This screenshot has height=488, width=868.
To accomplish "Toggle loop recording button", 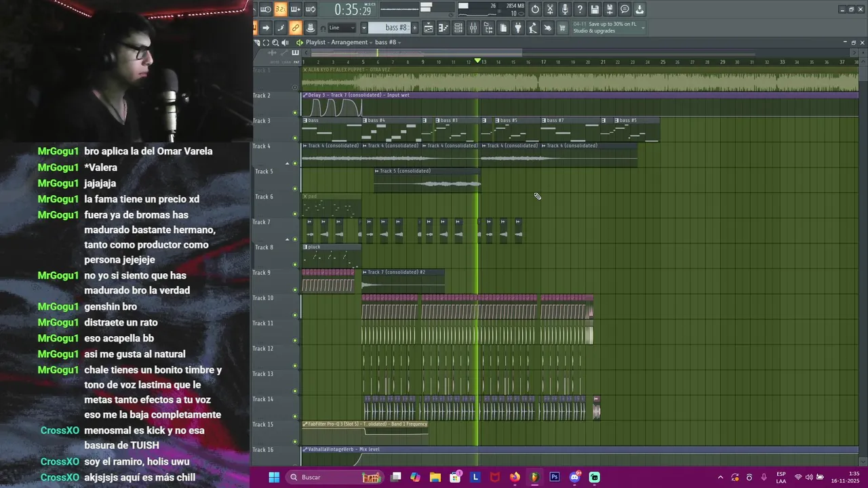I will 311,9.
